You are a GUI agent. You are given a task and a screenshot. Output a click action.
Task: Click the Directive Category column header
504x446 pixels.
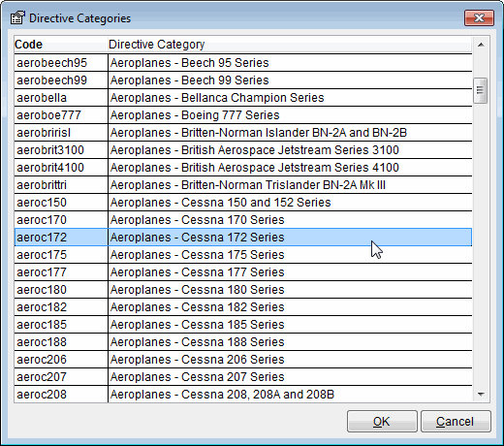290,45
